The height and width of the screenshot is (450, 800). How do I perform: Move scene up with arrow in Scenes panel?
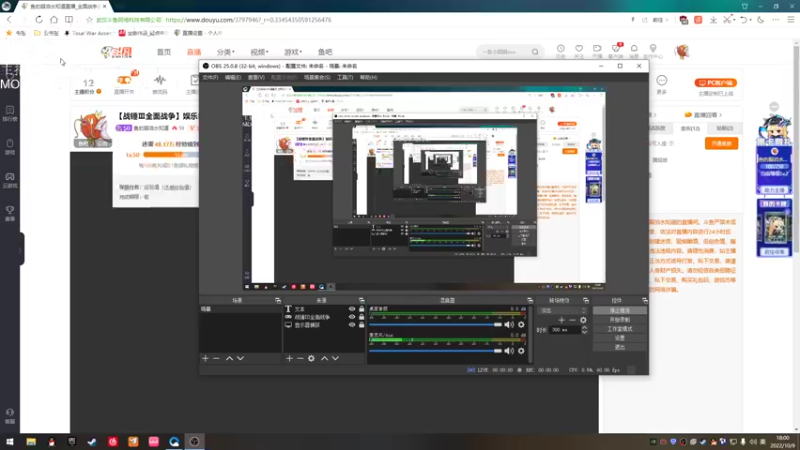point(230,359)
